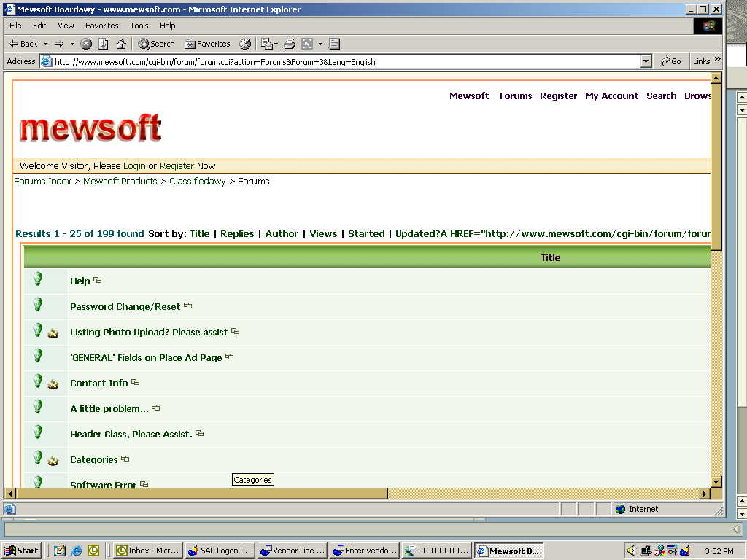Viewport: 747px width, 560px height.
Task: Expand the Links toolbar chevron
Action: 718,60
